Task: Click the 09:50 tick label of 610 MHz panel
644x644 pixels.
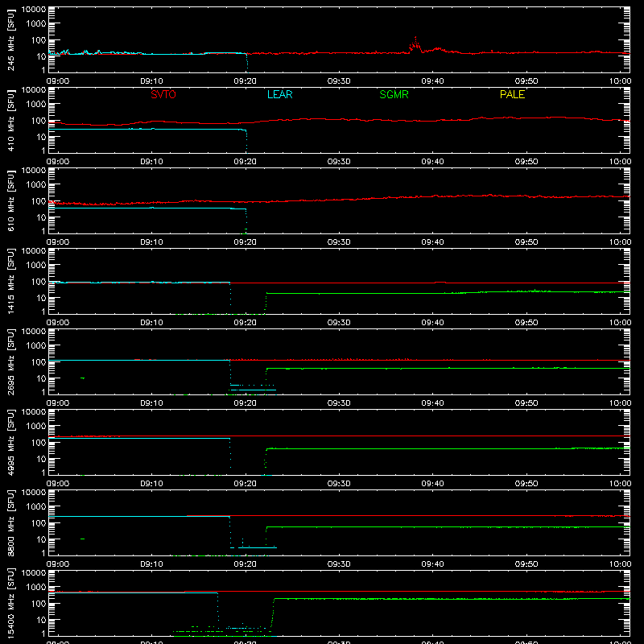Action: tap(526, 242)
